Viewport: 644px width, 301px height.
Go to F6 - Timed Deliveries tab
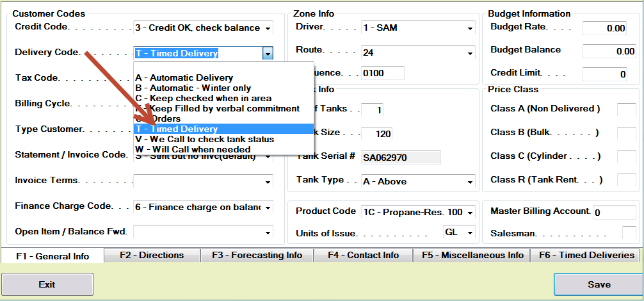[586, 255]
